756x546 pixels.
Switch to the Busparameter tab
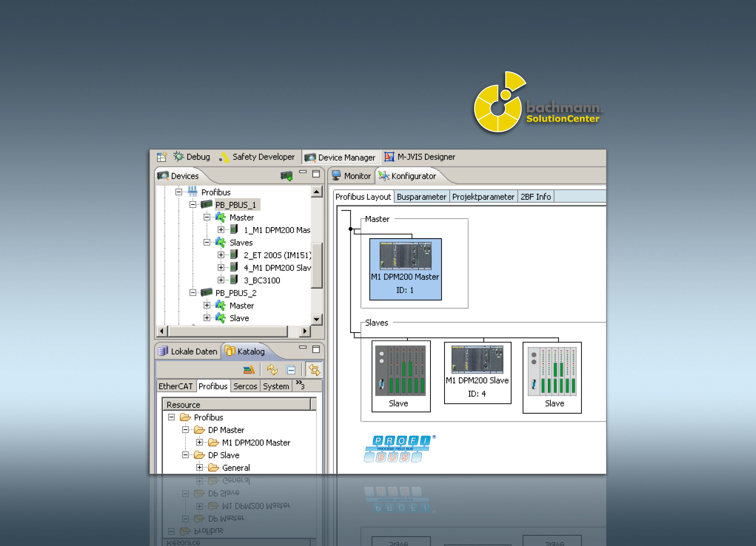click(x=421, y=197)
